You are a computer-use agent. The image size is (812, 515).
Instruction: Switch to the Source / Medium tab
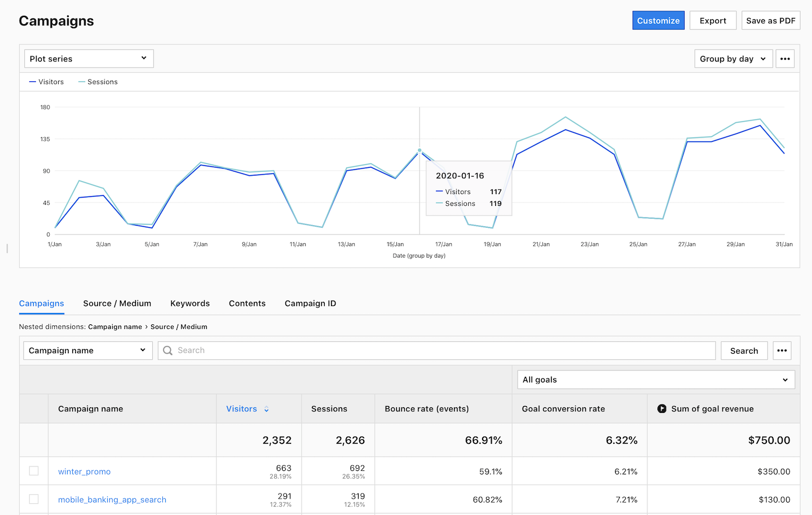[117, 303]
